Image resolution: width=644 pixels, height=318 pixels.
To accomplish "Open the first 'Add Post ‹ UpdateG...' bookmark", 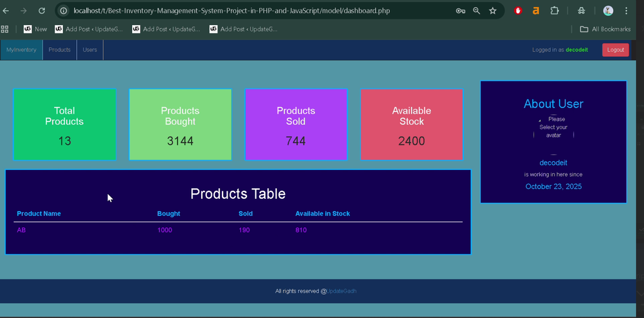I will [89, 29].
